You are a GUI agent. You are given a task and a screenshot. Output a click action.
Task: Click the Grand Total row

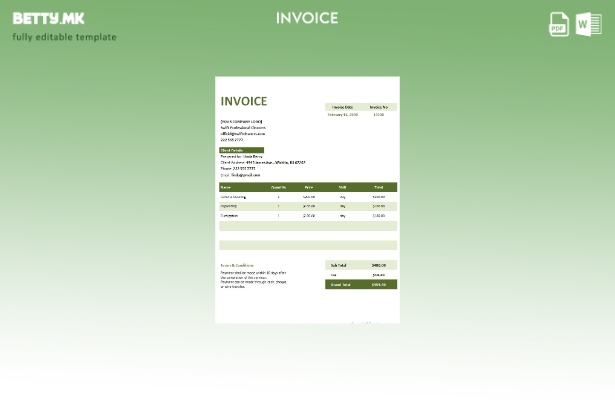[361, 284]
